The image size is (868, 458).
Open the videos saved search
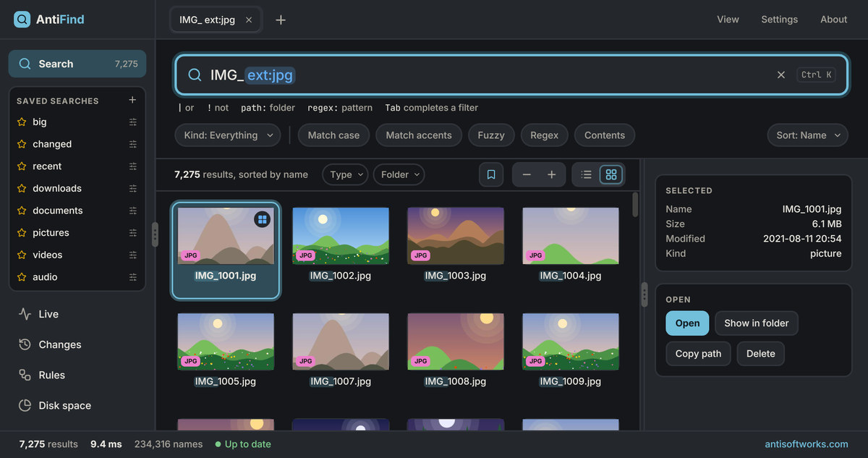pyautogui.click(x=48, y=255)
